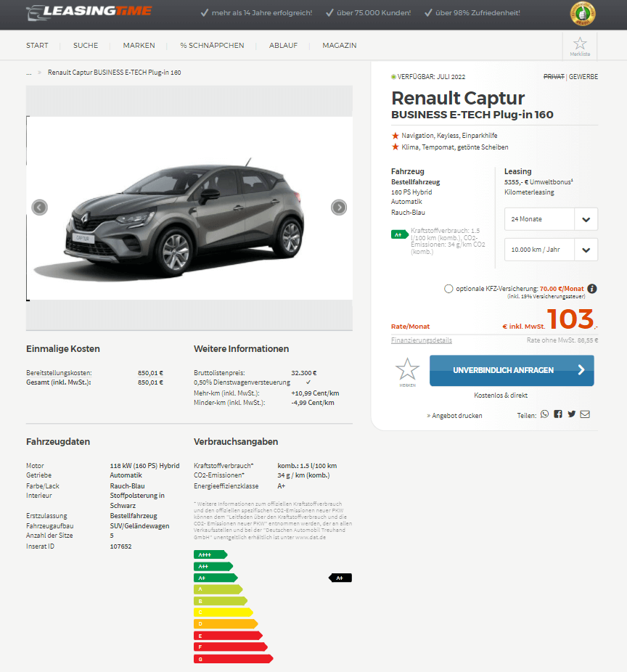Open % SCHNÄPPCHEN in the navigation menu

(212, 46)
